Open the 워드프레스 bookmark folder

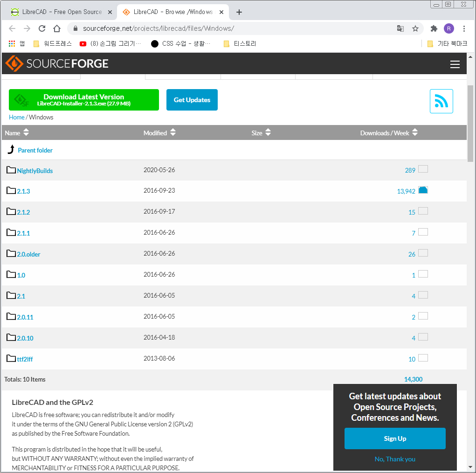(x=53, y=44)
